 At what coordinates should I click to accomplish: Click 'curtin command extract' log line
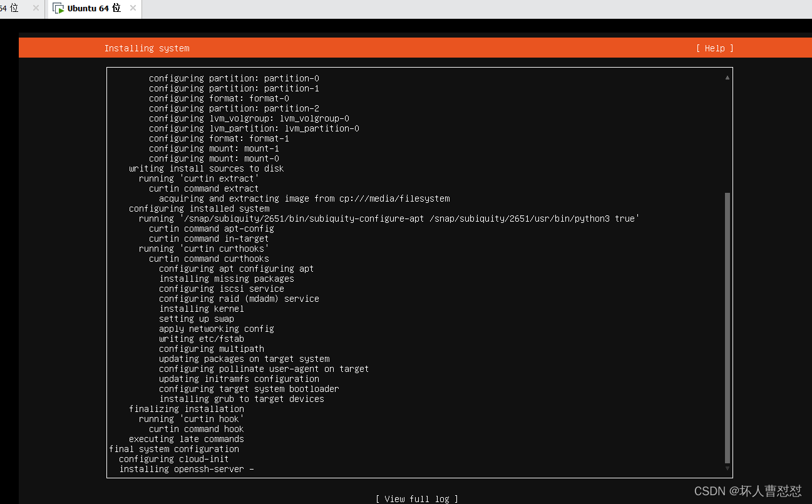point(204,188)
